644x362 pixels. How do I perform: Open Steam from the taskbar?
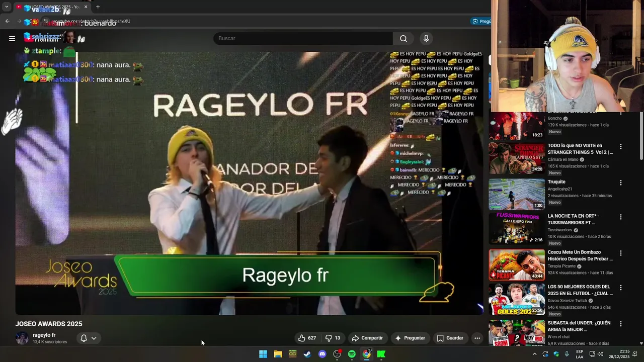[x=307, y=354]
